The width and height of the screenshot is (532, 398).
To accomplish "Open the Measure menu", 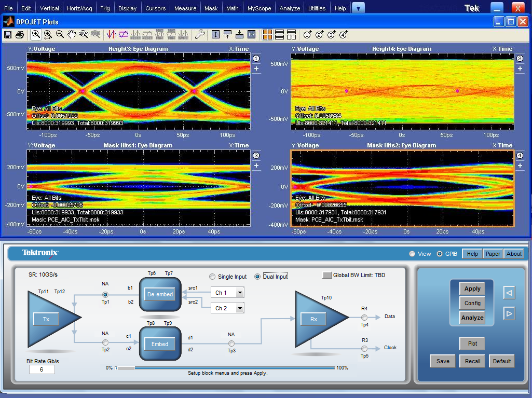I will [185, 8].
